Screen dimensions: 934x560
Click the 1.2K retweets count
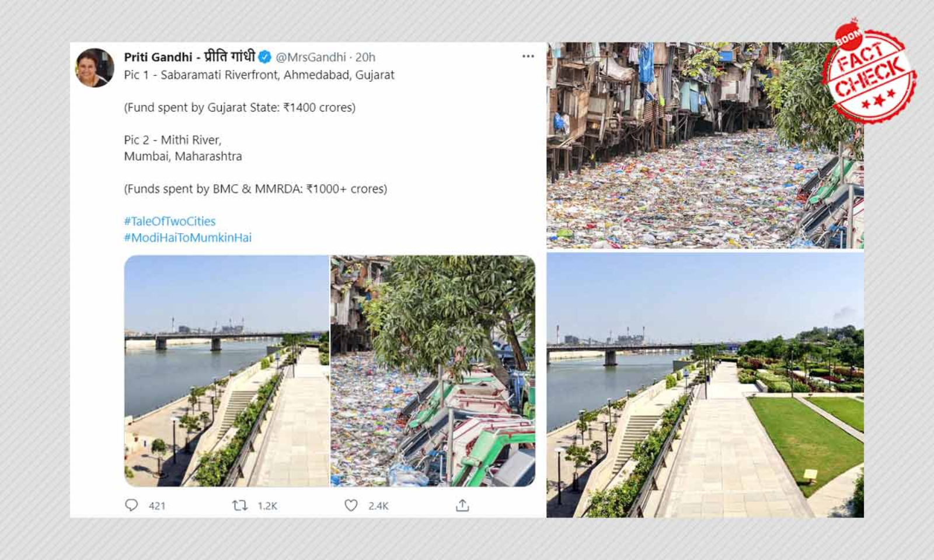coord(267,506)
